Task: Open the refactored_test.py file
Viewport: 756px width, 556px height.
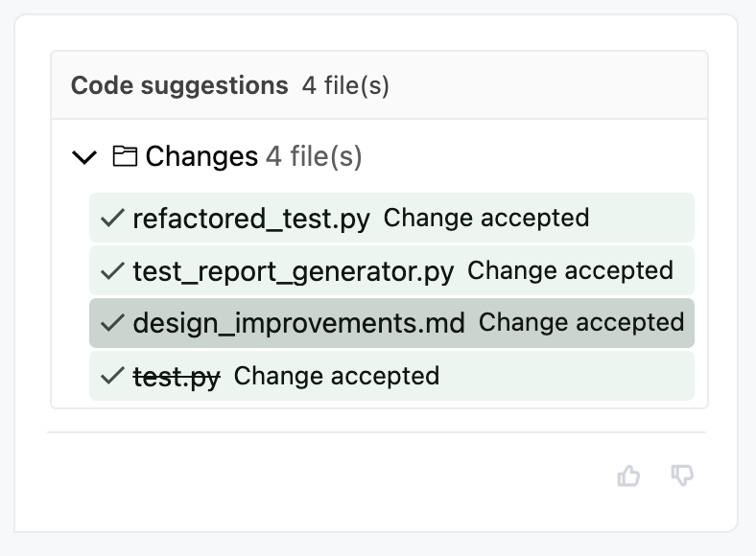Action: click(x=251, y=219)
